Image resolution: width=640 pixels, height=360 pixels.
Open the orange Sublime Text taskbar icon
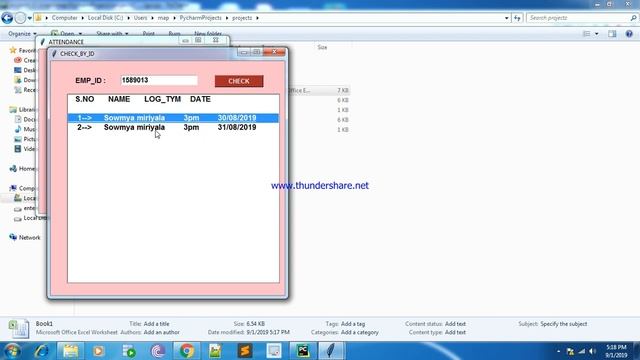pyautogui.click(x=245, y=351)
